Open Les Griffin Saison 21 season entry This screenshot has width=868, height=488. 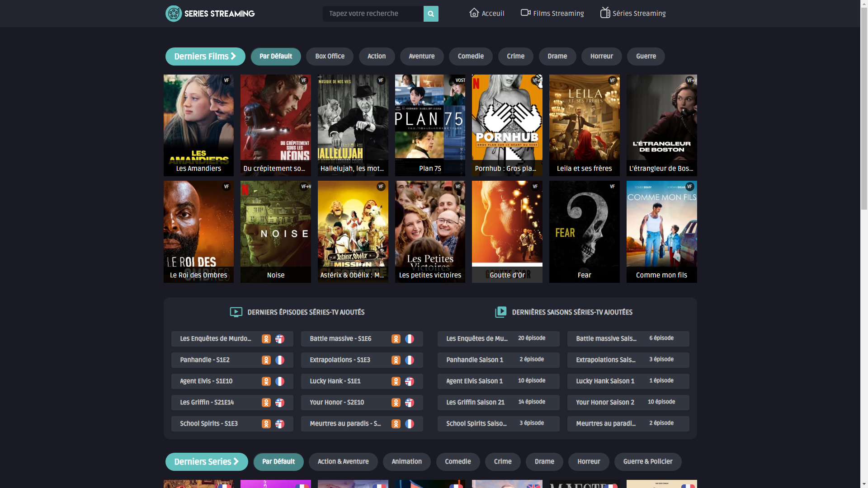pos(499,403)
